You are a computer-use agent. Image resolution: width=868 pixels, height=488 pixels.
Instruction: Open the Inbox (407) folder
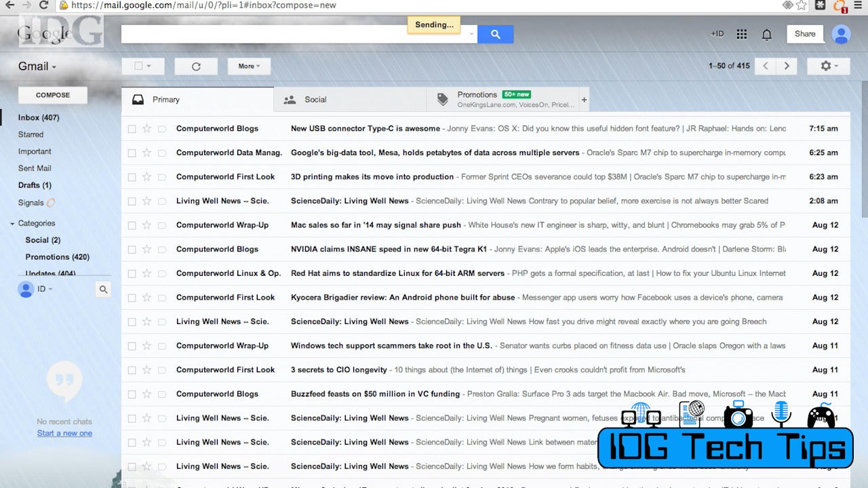(39, 118)
